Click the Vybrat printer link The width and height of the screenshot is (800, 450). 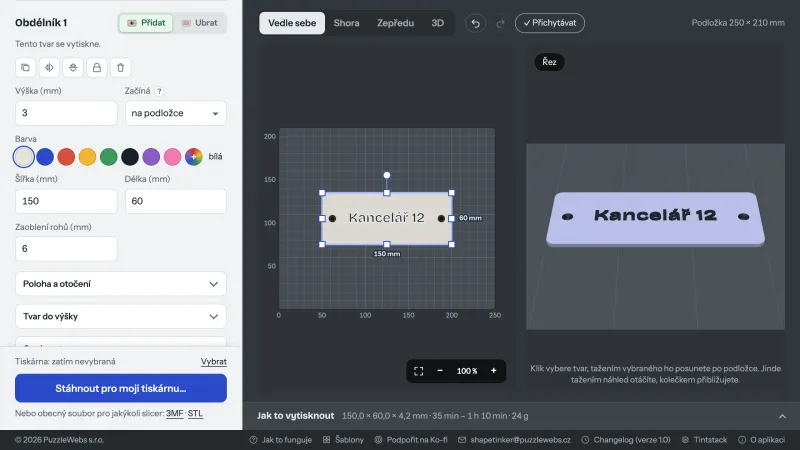click(x=214, y=361)
